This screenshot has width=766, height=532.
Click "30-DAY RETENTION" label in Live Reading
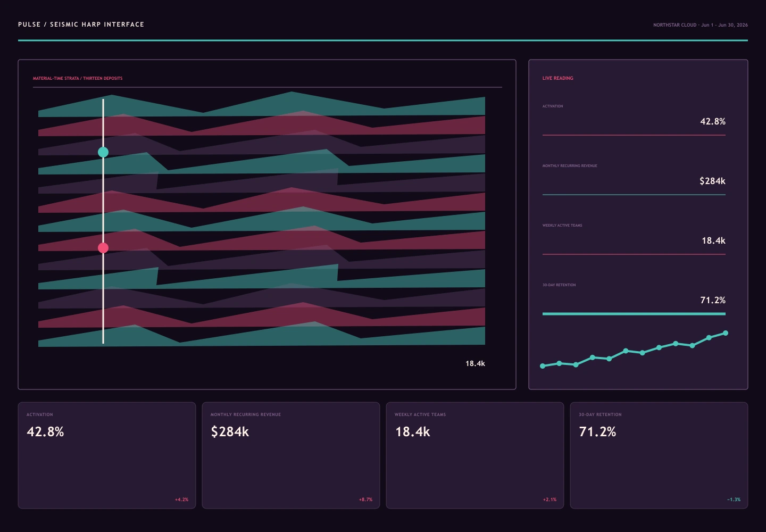pyautogui.click(x=559, y=285)
